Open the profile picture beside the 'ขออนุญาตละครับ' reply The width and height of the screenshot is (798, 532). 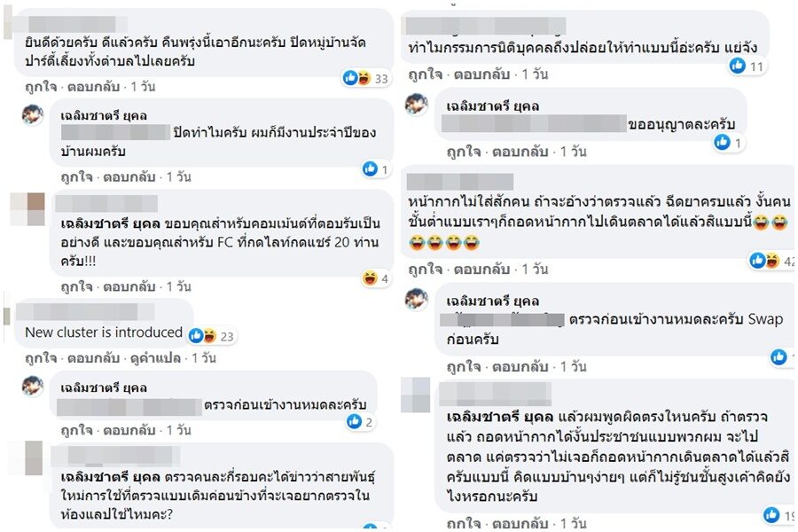tap(416, 105)
